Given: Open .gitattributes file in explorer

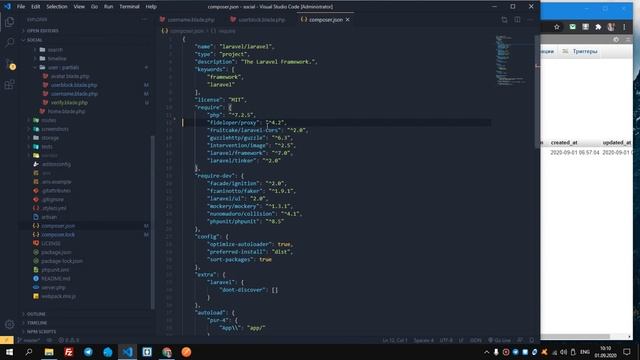Looking at the screenshot, I should pos(56,191).
